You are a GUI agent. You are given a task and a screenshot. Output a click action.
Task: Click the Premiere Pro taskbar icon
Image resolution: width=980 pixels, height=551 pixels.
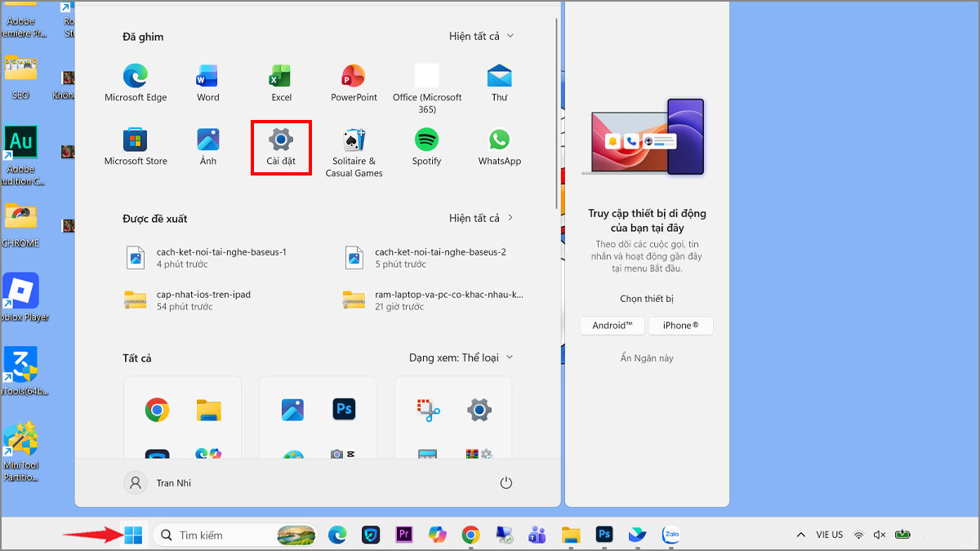tap(403, 535)
